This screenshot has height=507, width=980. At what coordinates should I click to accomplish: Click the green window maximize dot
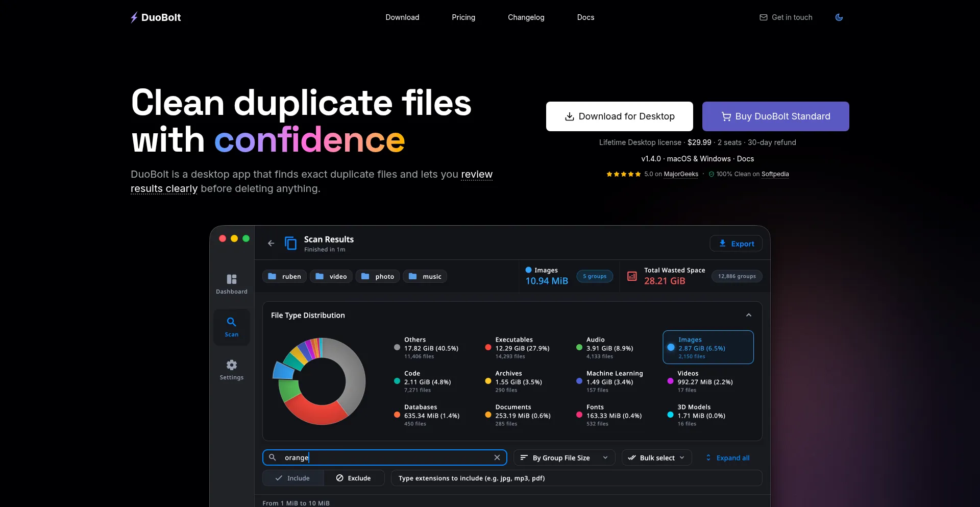[x=246, y=238]
